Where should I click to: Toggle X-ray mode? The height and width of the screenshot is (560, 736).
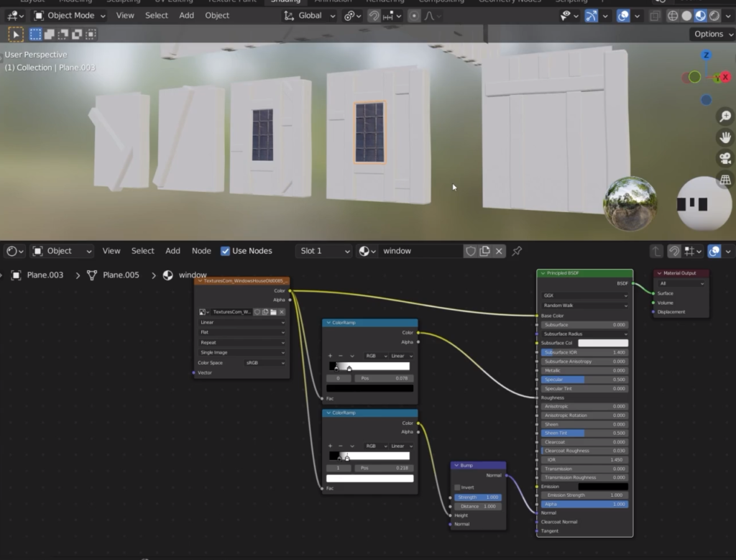click(655, 16)
